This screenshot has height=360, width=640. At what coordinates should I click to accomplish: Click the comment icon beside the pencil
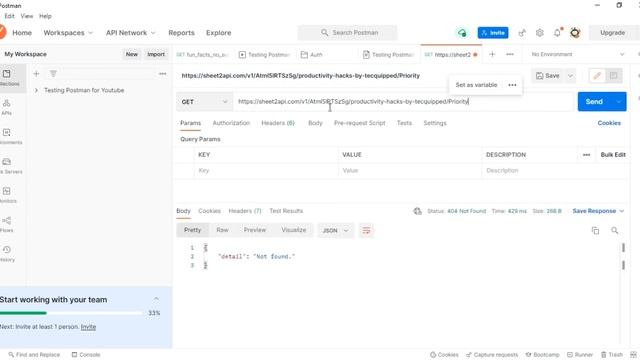coord(613,76)
